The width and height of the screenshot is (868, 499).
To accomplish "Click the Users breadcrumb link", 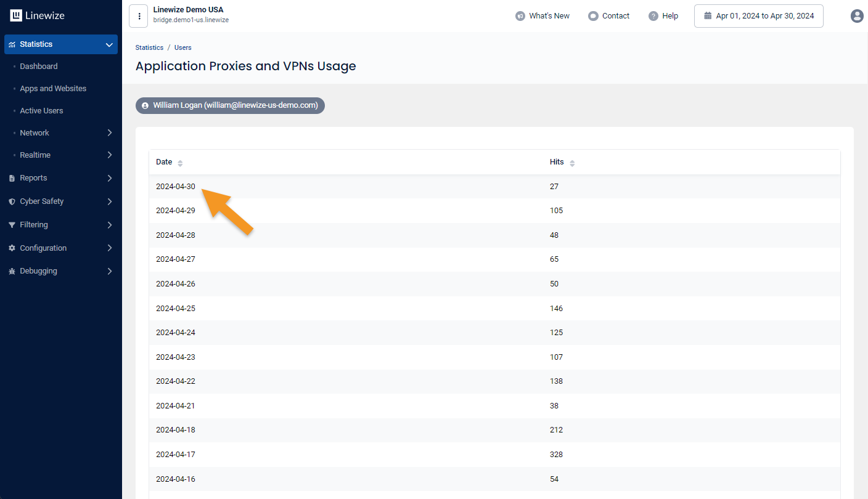I will coord(183,47).
